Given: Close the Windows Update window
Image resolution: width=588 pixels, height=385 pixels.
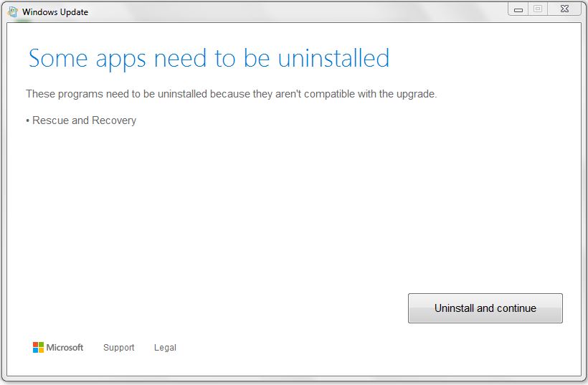Looking at the screenshot, I should (564, 9).
